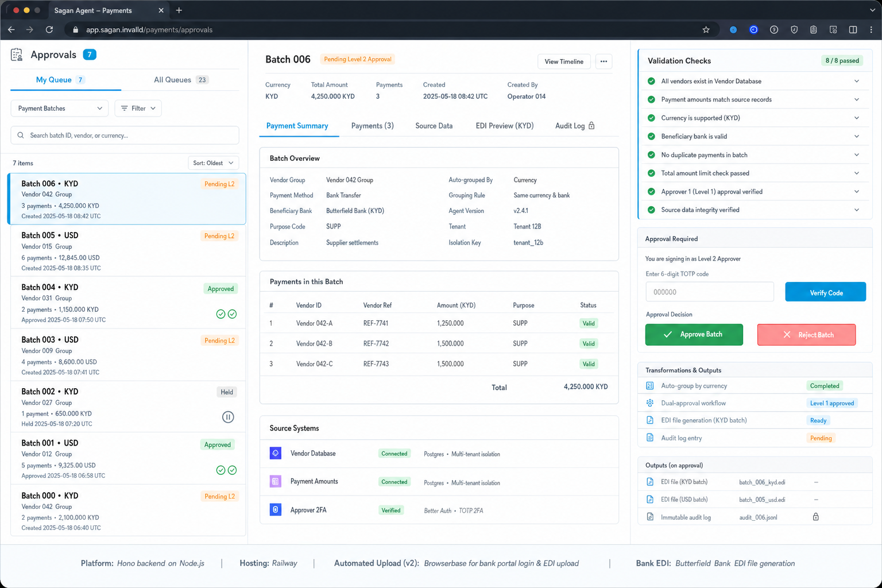The width and height of the screenshot is (882, 588).
Task: Click the EDI file (USD batch) output icon
Action: tap(650, 500)
